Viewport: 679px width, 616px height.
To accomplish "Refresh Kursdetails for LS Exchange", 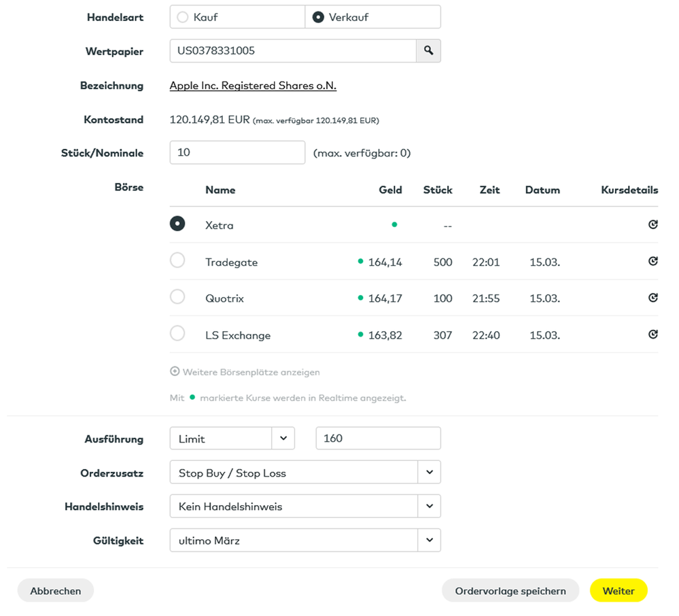I will point(652,335).
